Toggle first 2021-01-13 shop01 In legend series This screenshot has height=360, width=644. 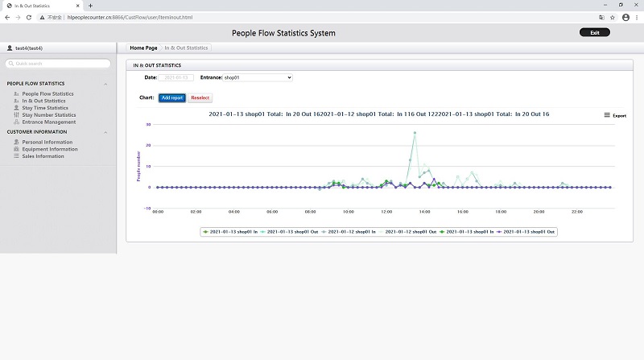click(x=230, y=232)
